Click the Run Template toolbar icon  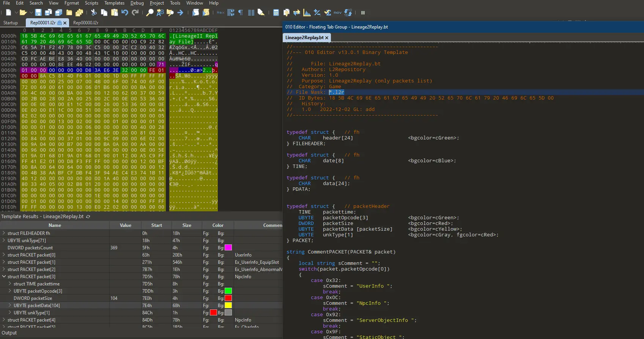point(206,13)
